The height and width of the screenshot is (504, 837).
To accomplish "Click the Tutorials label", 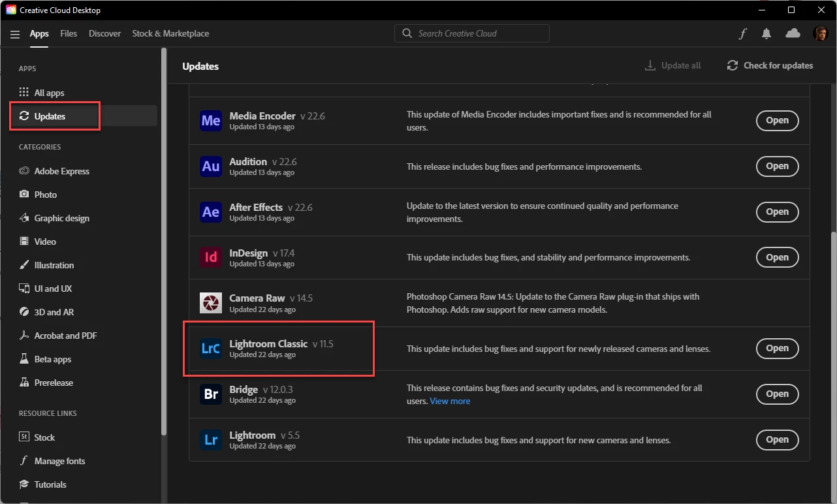I will point(50,484).
